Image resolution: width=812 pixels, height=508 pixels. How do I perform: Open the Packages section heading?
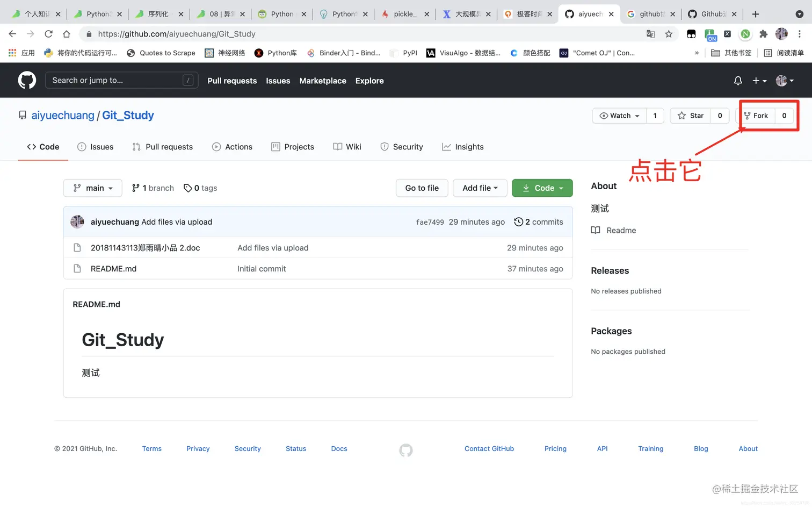point(611,331)
